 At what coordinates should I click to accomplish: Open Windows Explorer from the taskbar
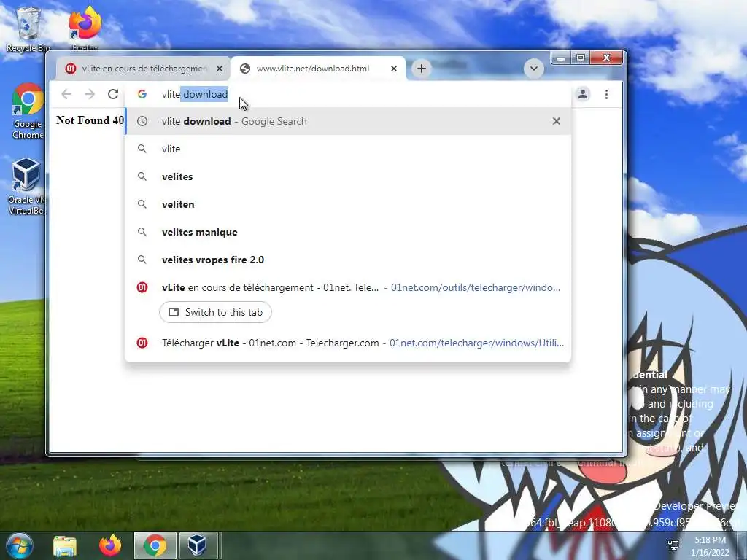pos(65,545)
